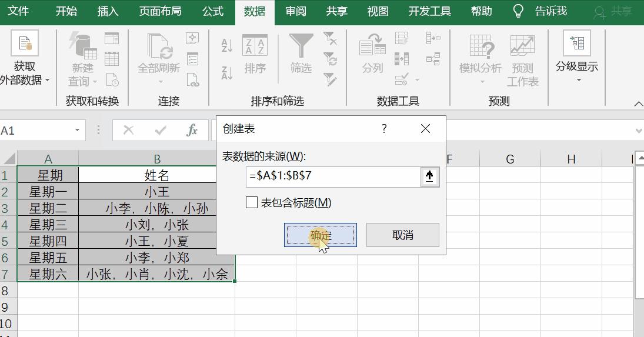Click the data validation icon
Image resolution: width=644 pixels, height=337 pixels.
tap(401, 79)
